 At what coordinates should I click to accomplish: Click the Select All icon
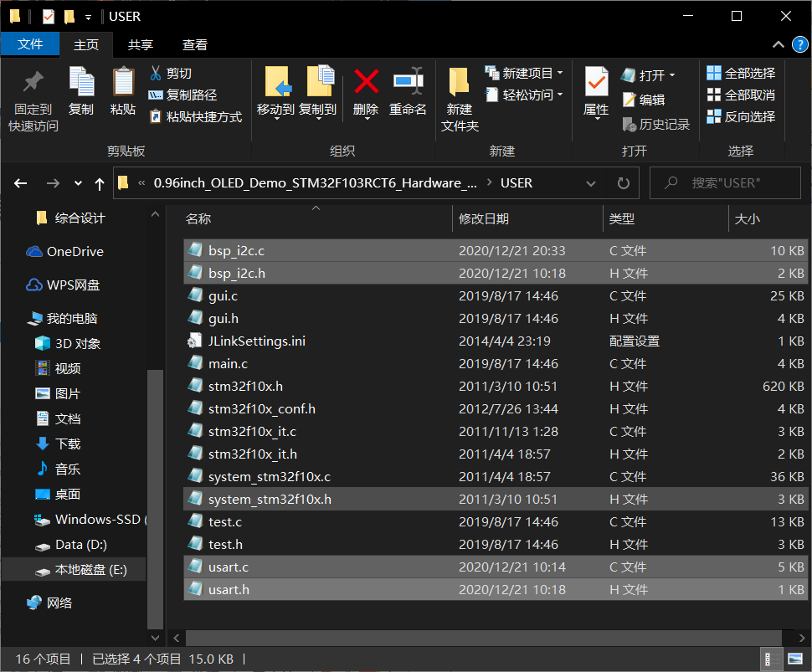tap(713, 73)
